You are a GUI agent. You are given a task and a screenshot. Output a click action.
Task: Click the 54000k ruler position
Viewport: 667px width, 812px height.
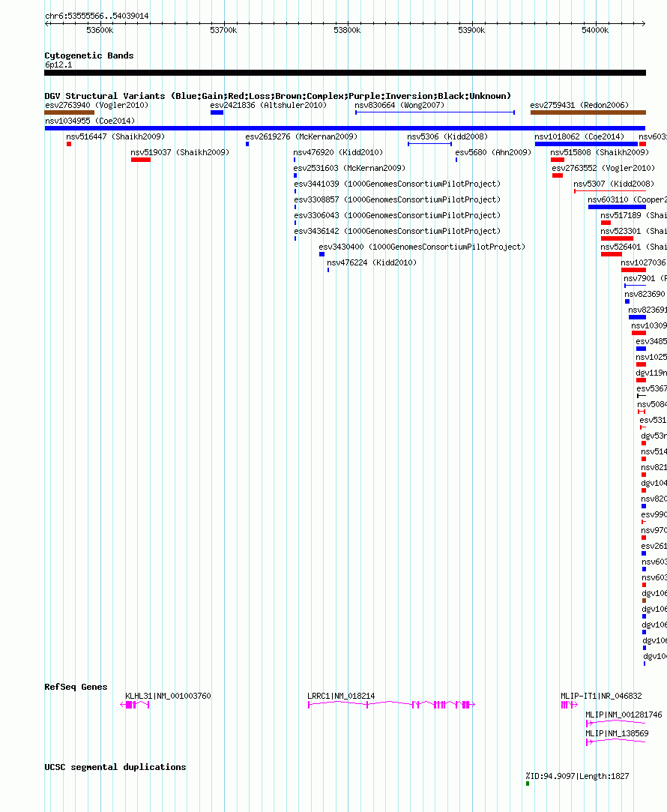(x=595, y=31)
